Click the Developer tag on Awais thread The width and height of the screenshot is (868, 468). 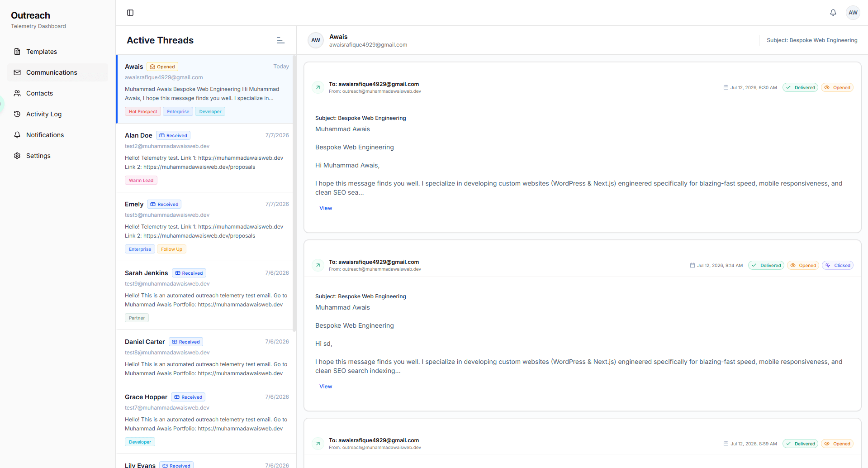tap(210, 111)
